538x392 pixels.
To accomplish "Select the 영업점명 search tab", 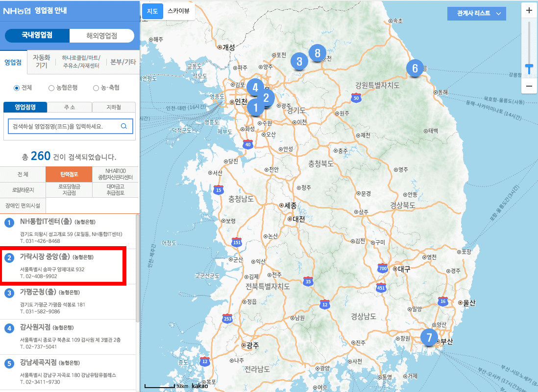I will click(25, 107).
